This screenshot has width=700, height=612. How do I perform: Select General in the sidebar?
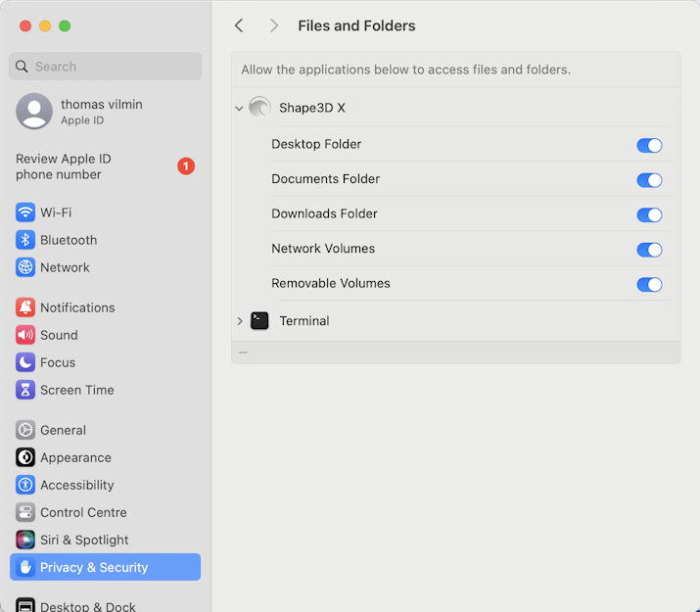coord(63,430)
